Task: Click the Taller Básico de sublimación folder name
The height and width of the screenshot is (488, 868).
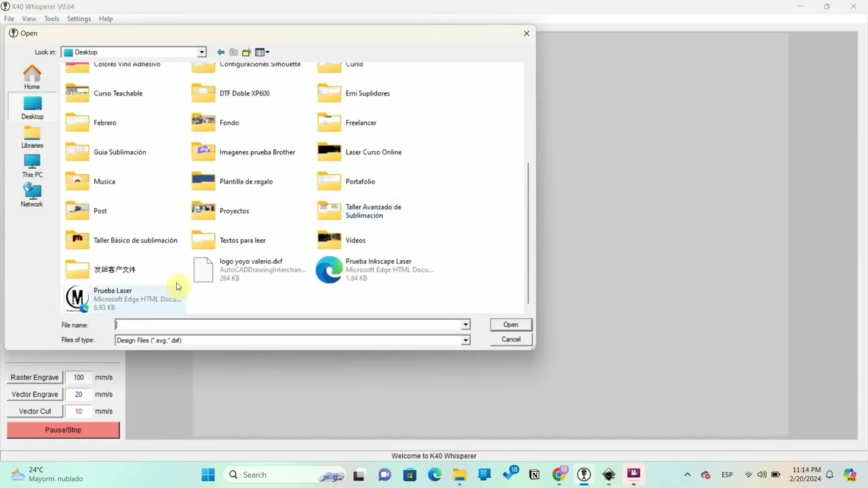Action: (x=135, y=240)
